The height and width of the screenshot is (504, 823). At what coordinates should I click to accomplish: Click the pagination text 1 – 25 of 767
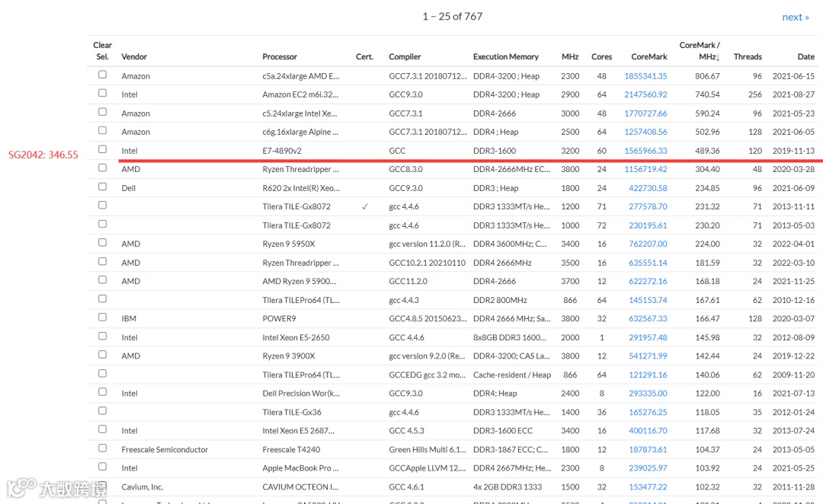click(x=453, y=16)
